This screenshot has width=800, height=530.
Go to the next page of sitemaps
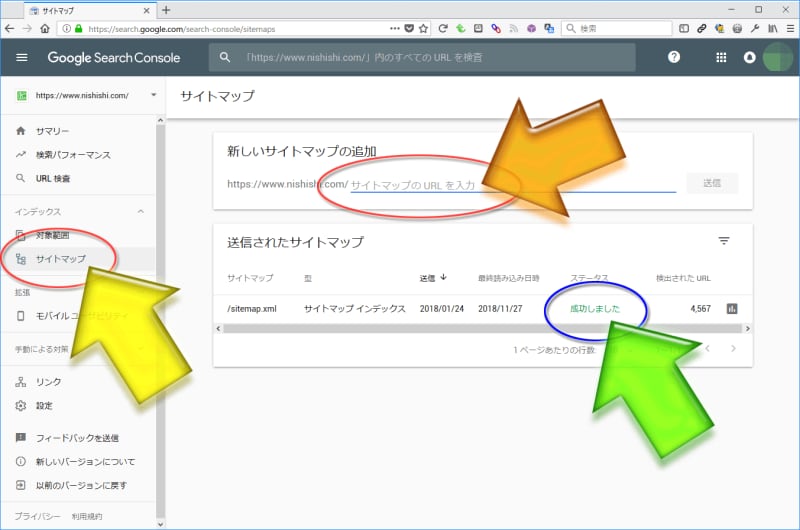pyautogui.click(x=733, y=348)
